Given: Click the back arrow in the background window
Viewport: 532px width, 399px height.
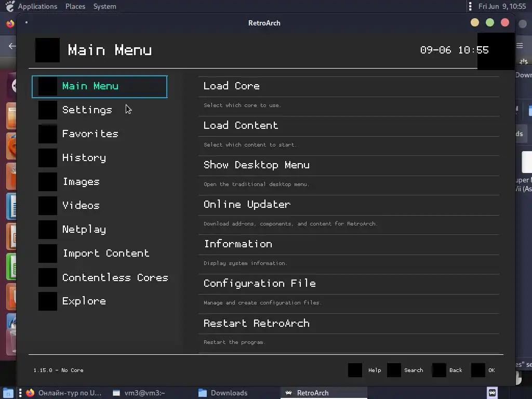Looking at the screenshot, I should point(12,46).
